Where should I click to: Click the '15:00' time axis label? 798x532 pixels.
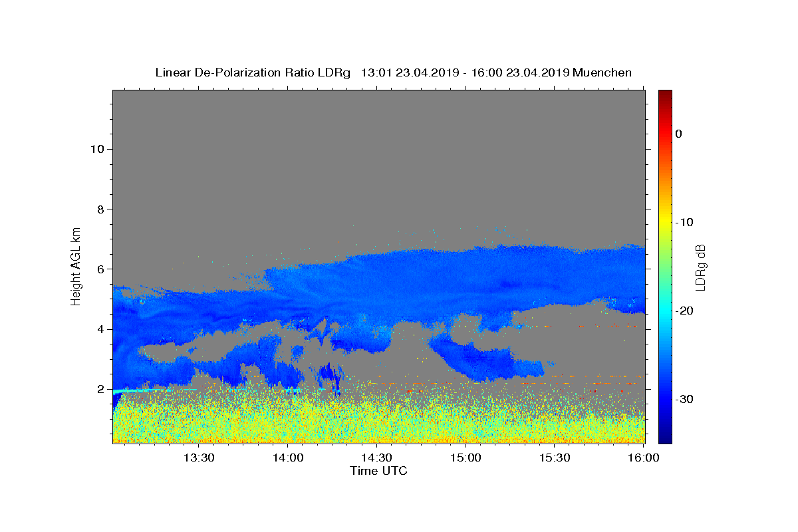tap(466, 458)
